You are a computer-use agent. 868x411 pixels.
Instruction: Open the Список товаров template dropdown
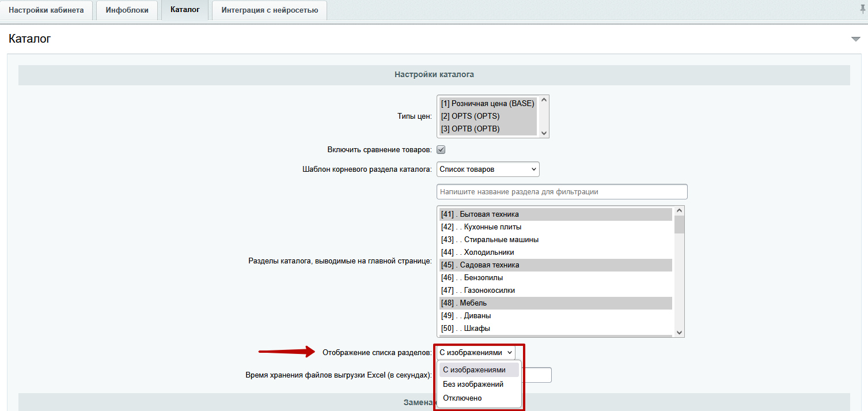click(488, 169)
